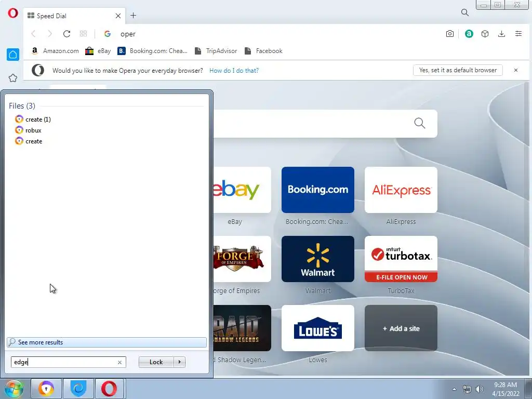Open the eBay bookmark in bookmarks bar
The image size is (532, 399).
click(98, 51)
